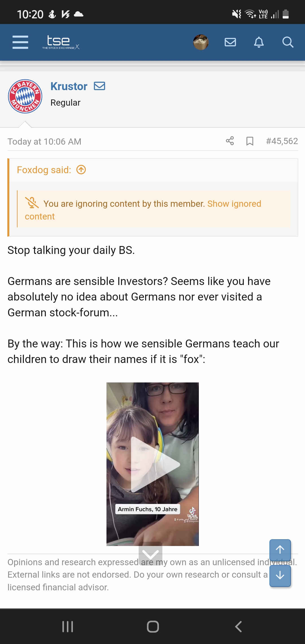The height and width of the screenshot is (644, 305).
Task: Open Krustor's profile via username
Action: pos(69,86)
